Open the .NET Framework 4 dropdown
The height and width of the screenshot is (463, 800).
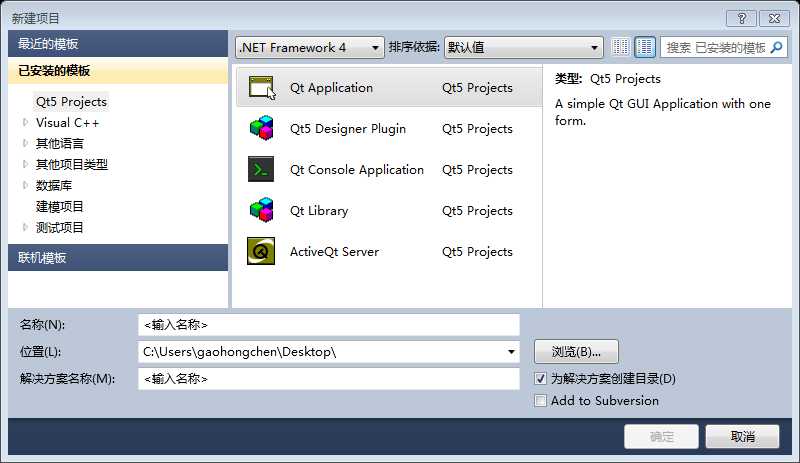pyautogui.click(x=310, y=47)
